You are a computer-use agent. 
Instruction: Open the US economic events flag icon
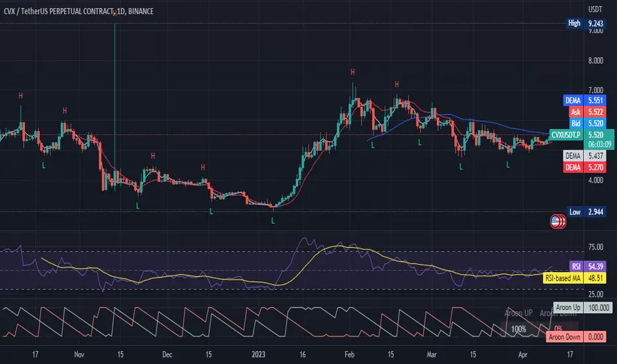point(557,222)
